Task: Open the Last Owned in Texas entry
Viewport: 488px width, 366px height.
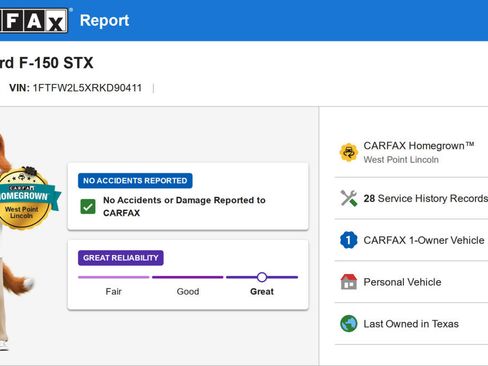Action: click(x=411, y=324)
